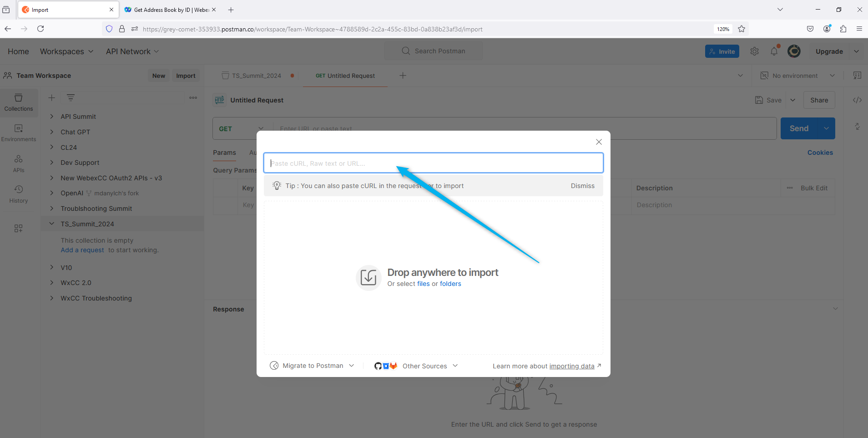Click the drop-to-import icon
The height and width of the screenshot is (438, 868).
pyautogui.click(x=368, y=277)
